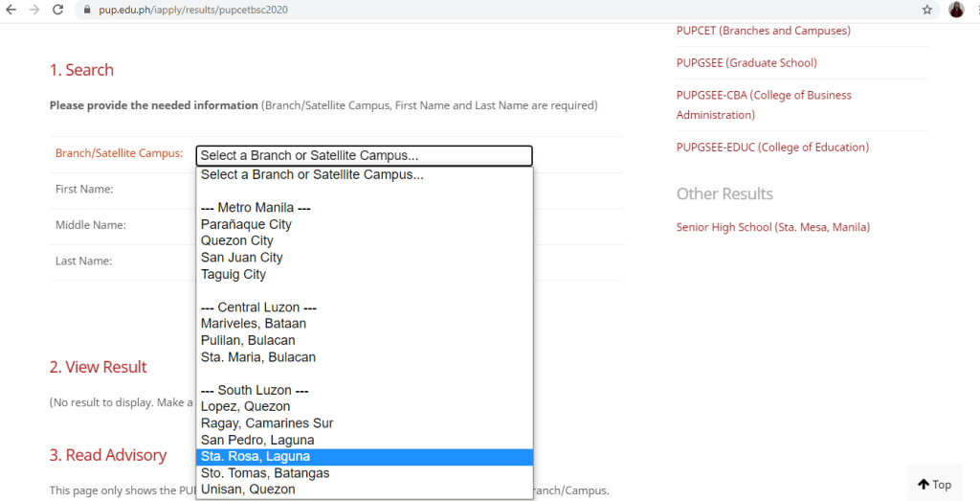Viewport: 980px width, 501px height.
Task: Select Sta. Rosa, Laguna option
Action: click(256, 456)
